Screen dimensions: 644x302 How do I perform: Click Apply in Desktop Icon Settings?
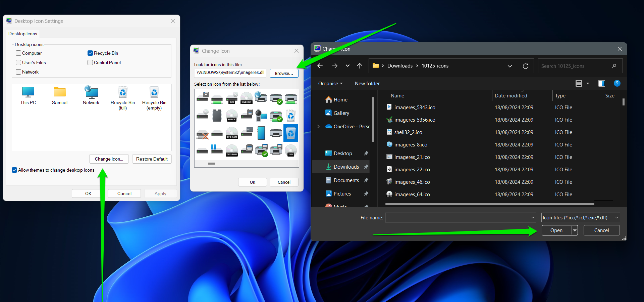pos(160,193)
